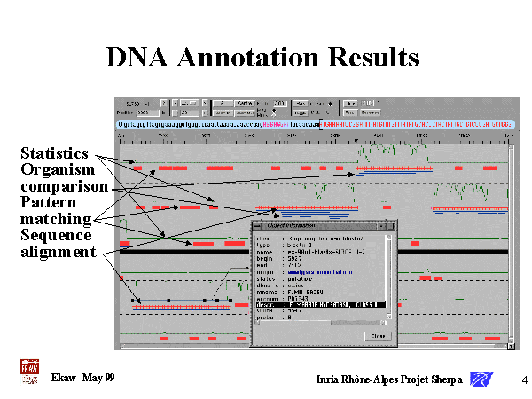Image resolution: width=532 pixels, height=399 pixels.
Task: Select the highlighted descr row in dialog
Action: pos(319,304)
